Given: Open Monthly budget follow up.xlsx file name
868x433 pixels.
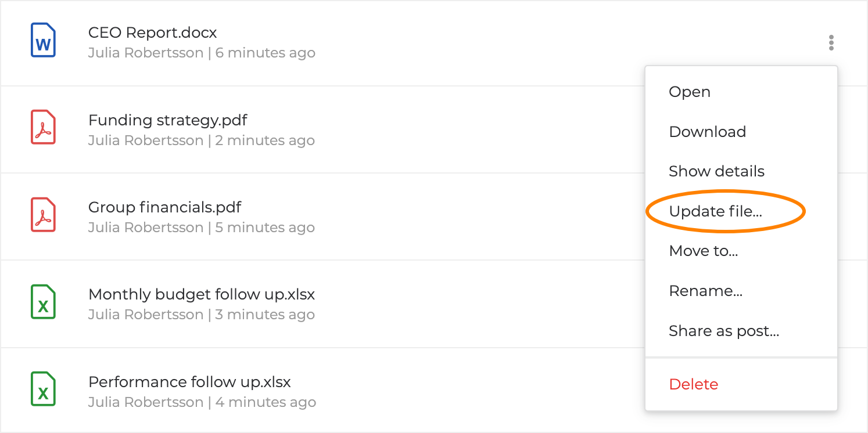Looking at the screenshot, I should [x=201, y=294].
